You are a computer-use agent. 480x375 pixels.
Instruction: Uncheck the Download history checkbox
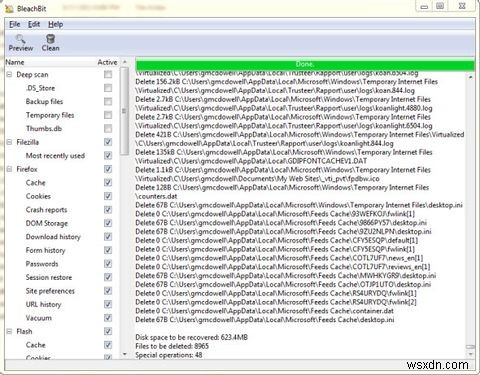[x=108, y=237]
